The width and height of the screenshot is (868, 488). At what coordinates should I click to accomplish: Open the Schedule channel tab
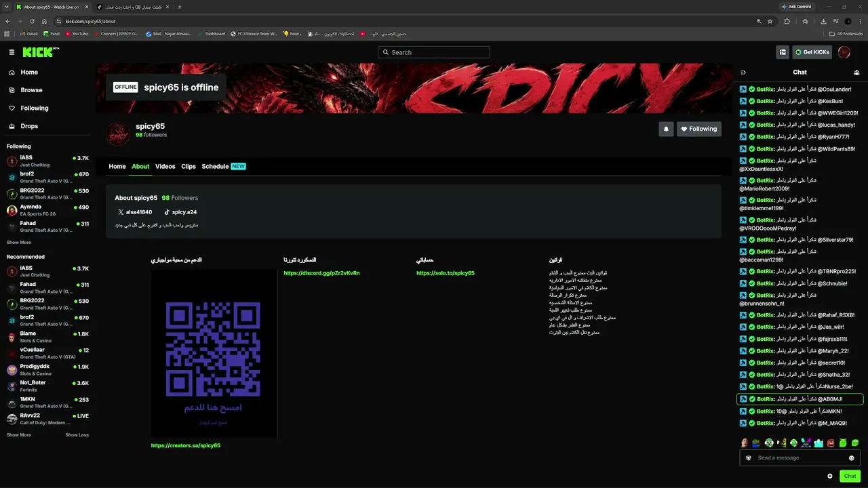224,167
